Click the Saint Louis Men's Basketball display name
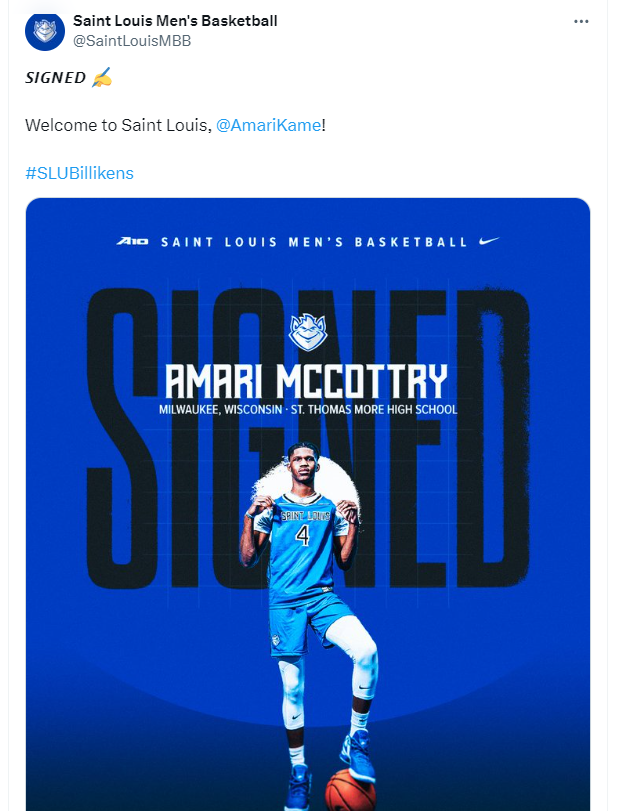This screenshot has height=811, width=622. (175, 21)
